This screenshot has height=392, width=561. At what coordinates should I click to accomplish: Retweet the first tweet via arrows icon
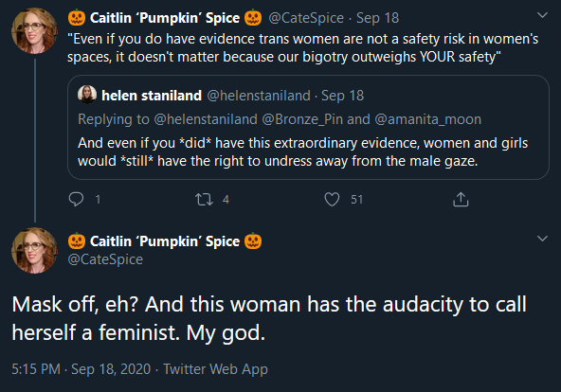(x=204, y=199)
